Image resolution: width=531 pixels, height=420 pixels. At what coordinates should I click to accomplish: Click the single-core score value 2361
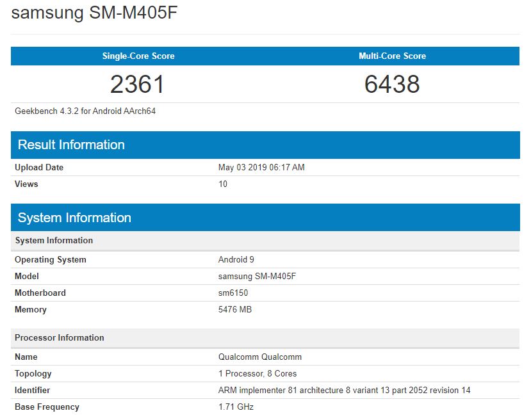138,85
